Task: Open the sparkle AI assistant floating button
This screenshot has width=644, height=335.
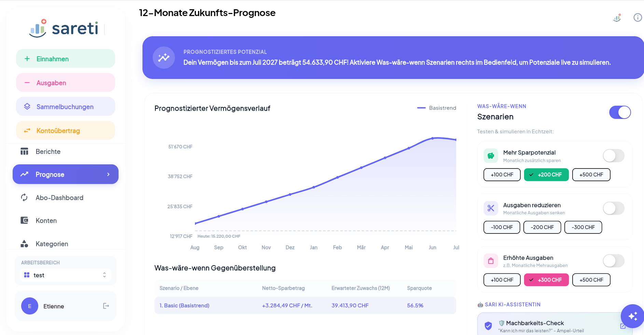Action: (x=632, y=316)
